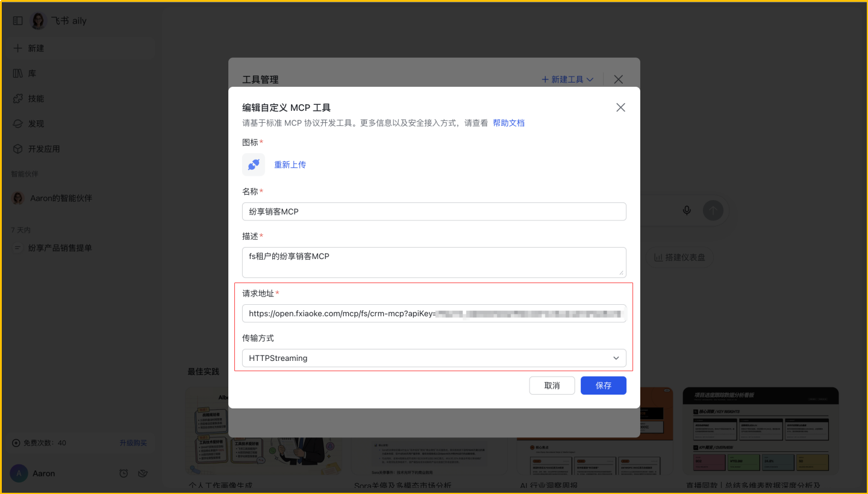Open the 传输方式 HTTPStreaming dropdown

coord(434,358)
